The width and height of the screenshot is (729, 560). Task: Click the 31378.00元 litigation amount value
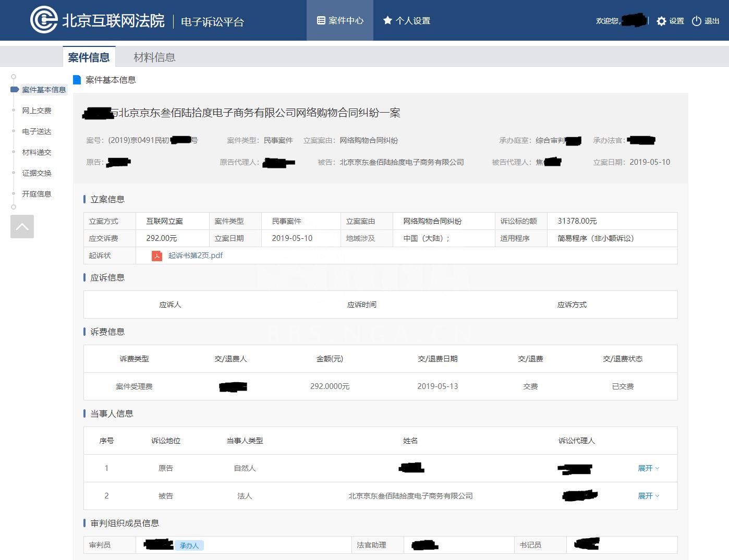pos(577,221)
